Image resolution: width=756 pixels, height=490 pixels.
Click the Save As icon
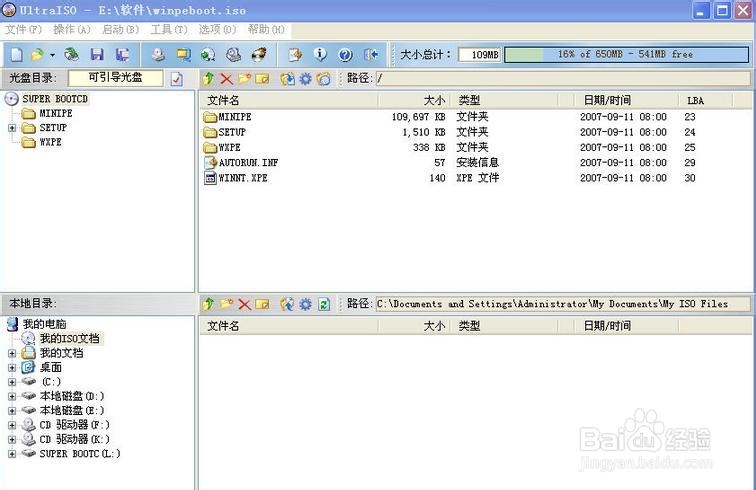coord(122,54)
